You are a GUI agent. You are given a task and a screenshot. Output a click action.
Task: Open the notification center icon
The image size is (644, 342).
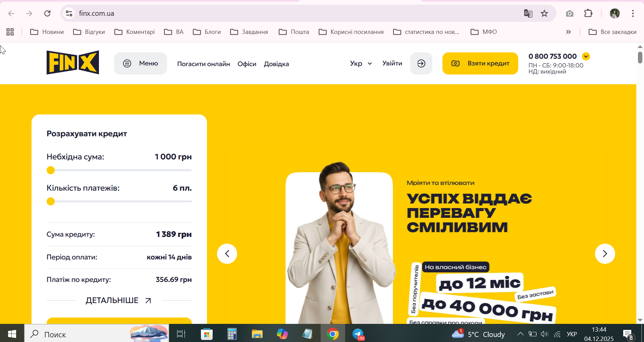(628, 334)
